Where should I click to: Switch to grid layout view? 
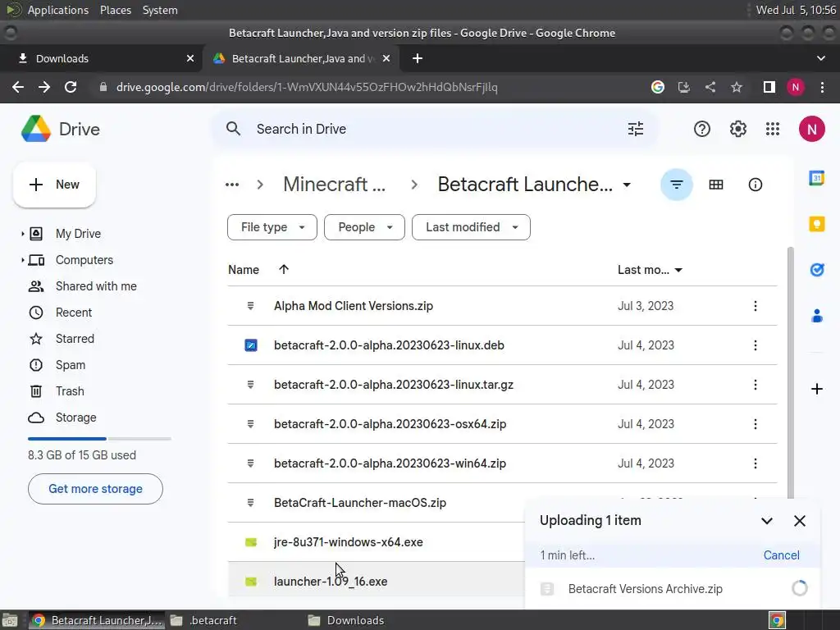tap(715, 185)
